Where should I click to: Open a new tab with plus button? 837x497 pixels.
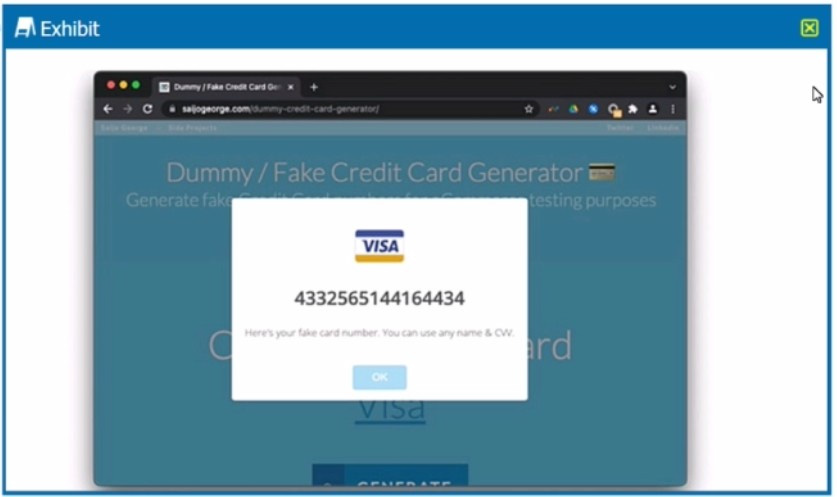314,87
